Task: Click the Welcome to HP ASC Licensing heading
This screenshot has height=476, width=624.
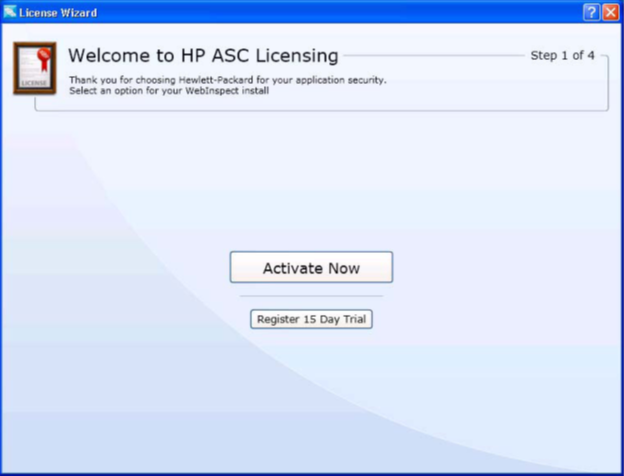Action: 203,55
